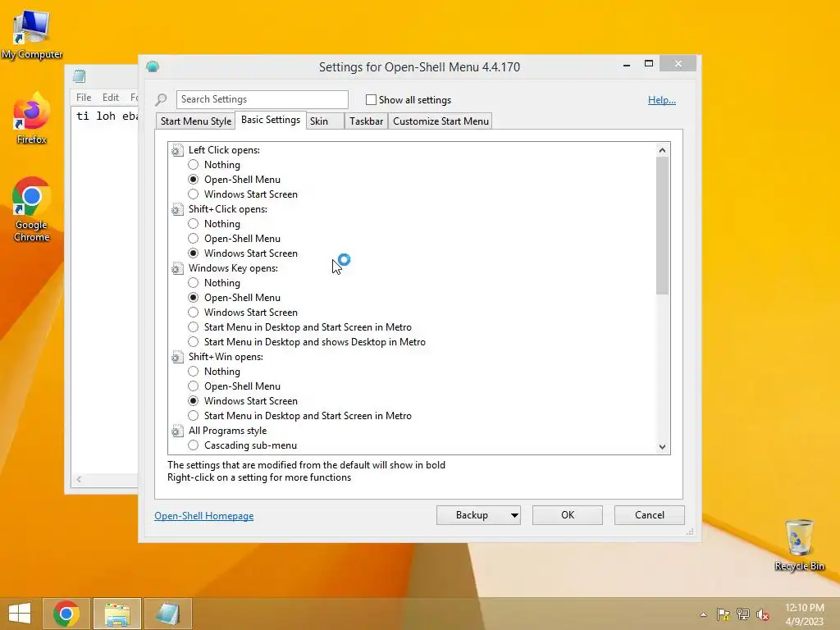Image resolution: width=840 pixels, height=630 pixels.
Task: Click the Shift+Win opens setting icon
Action: (177, 358)
